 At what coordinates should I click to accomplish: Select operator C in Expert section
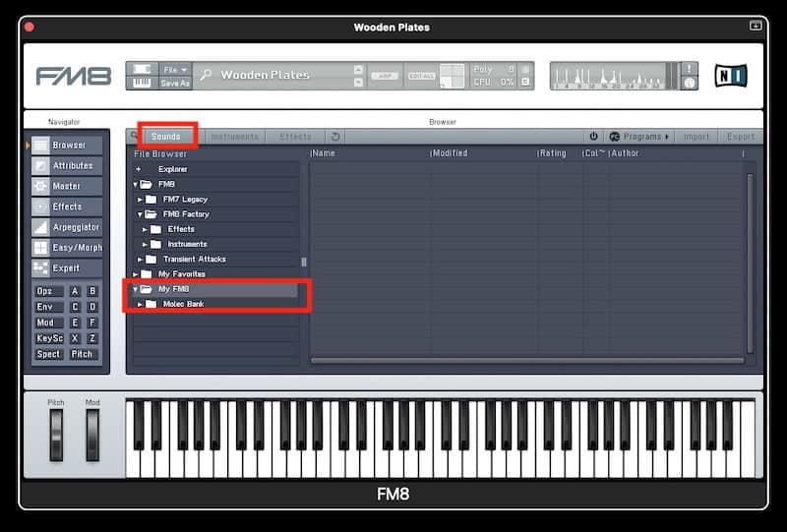click(x=76, y=307)
